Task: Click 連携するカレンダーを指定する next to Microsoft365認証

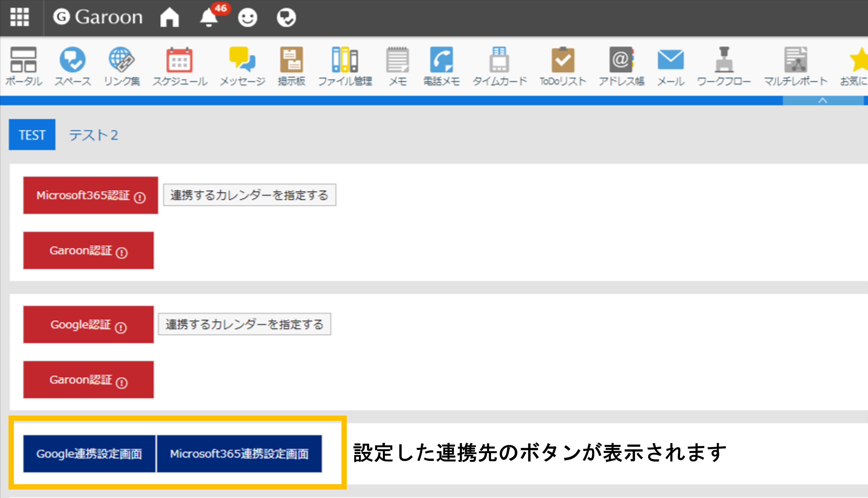Action: tap(249, 195)
